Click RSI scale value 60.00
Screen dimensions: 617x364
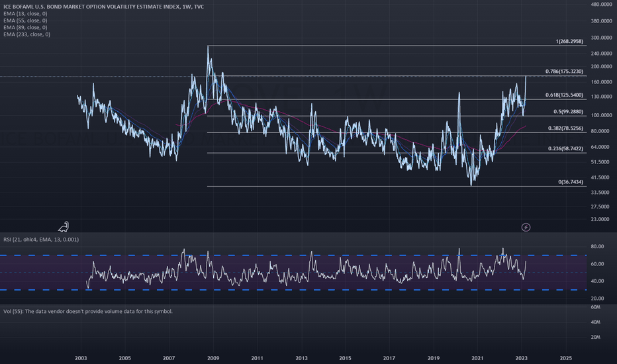click(597, 264)
